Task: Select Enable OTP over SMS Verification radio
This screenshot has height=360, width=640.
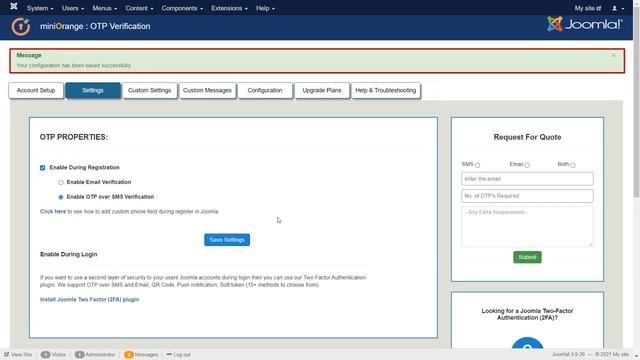Action: (61, 197)
